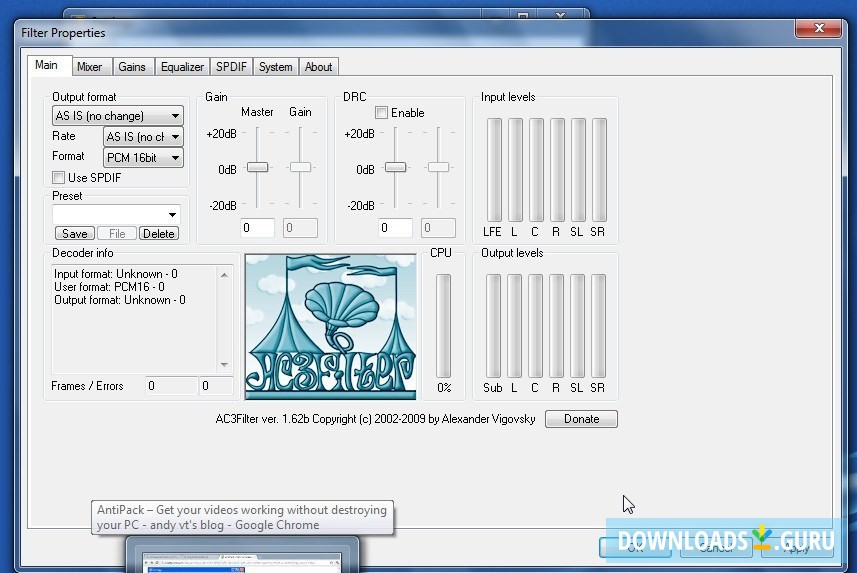Open the SPDIF tab

[231, 67]
